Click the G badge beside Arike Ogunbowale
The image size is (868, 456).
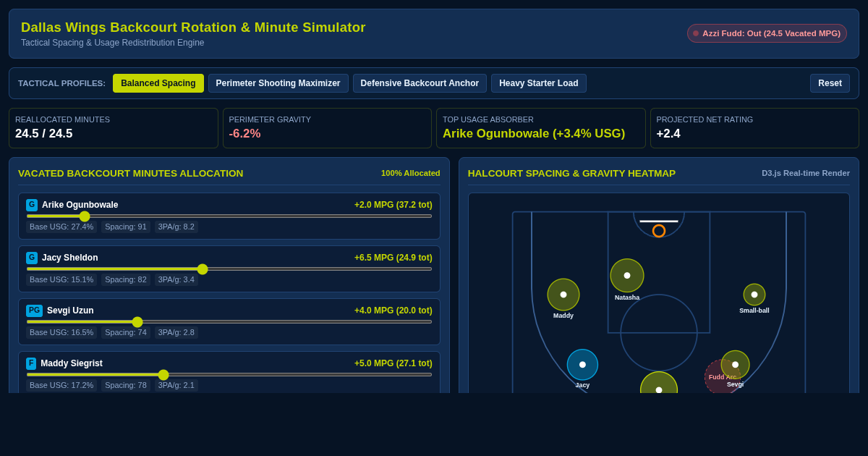[x=32, y=205]
